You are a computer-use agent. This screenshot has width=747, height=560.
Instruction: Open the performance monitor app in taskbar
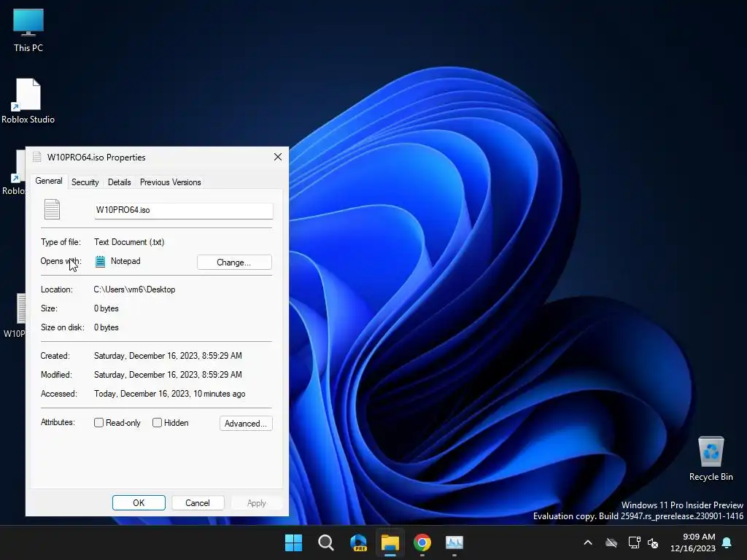[454, 542]
